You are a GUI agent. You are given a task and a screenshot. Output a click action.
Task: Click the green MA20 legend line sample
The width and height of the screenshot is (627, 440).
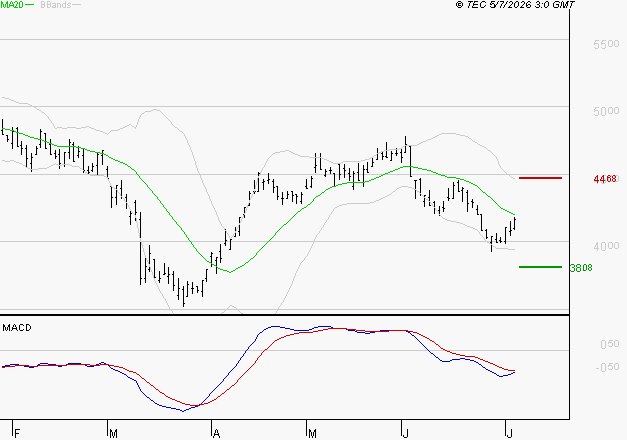(30, 5)
